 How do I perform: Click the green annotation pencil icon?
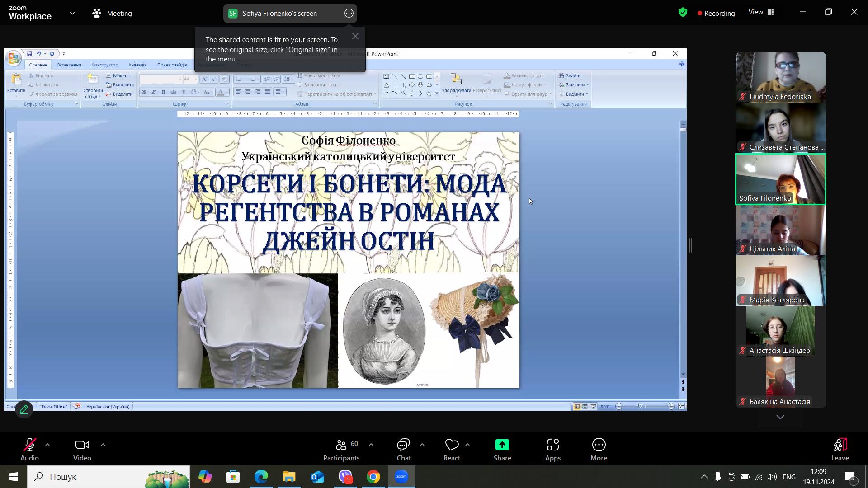pyautogui.click(x=24, y=409)
